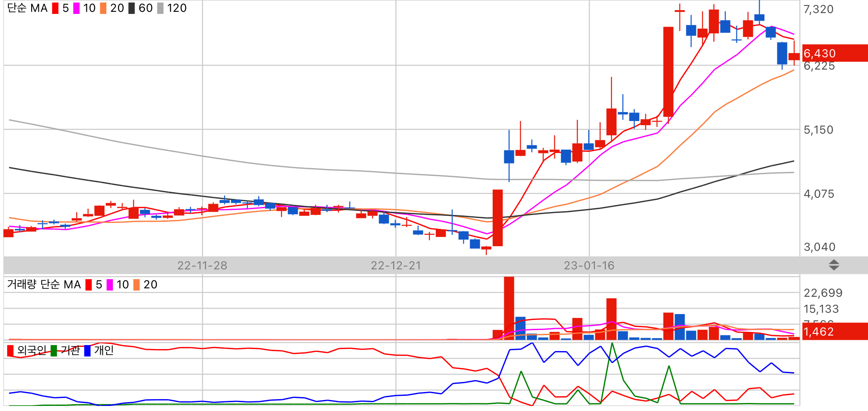868x411 pixels.
Task: Click the red 외국인 investor legend
Action: click(x=27, y=351)
